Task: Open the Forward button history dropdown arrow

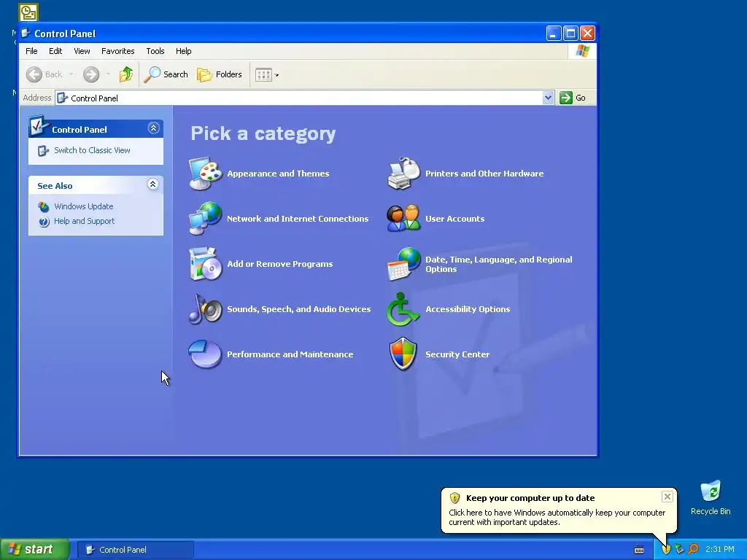Action: pyautogui.click(x=108, y=74)
